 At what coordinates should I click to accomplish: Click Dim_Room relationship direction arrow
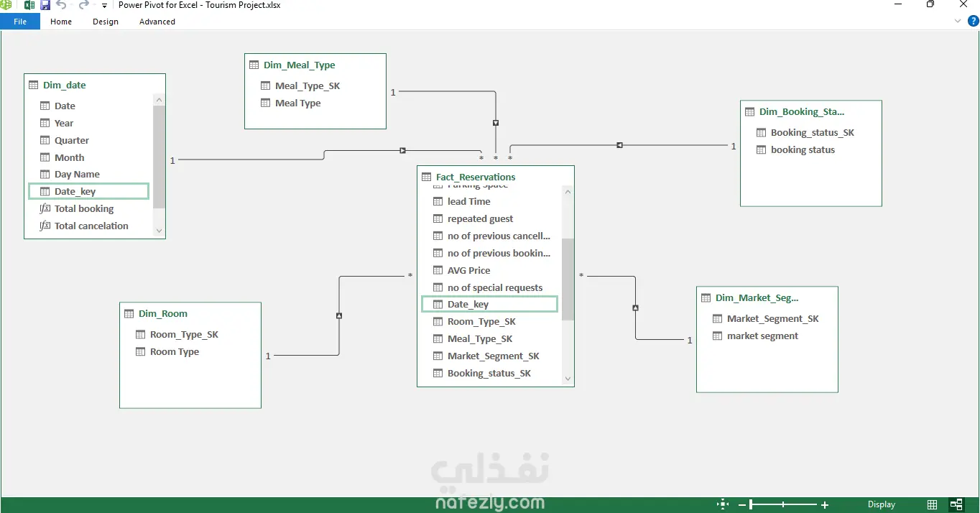[x=339, y=315]
